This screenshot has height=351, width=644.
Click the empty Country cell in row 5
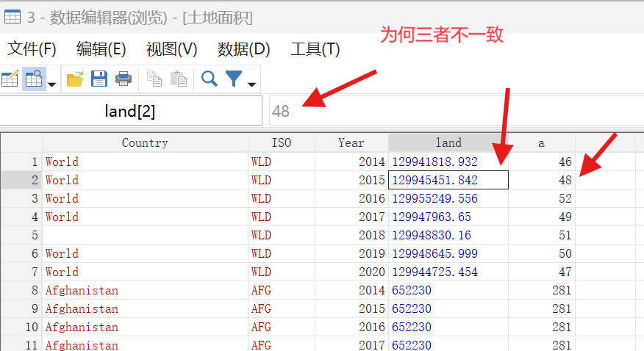coord(145,235)
